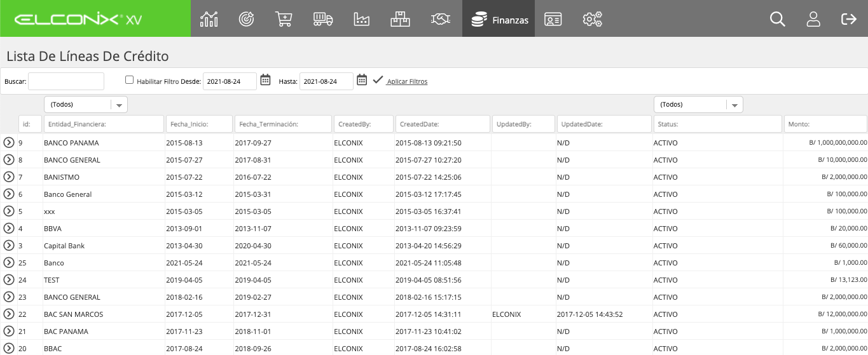Click the search magnifier icon
Viewport: 868px width, 355px height.
pyautogui.click(x=777, y=19)
